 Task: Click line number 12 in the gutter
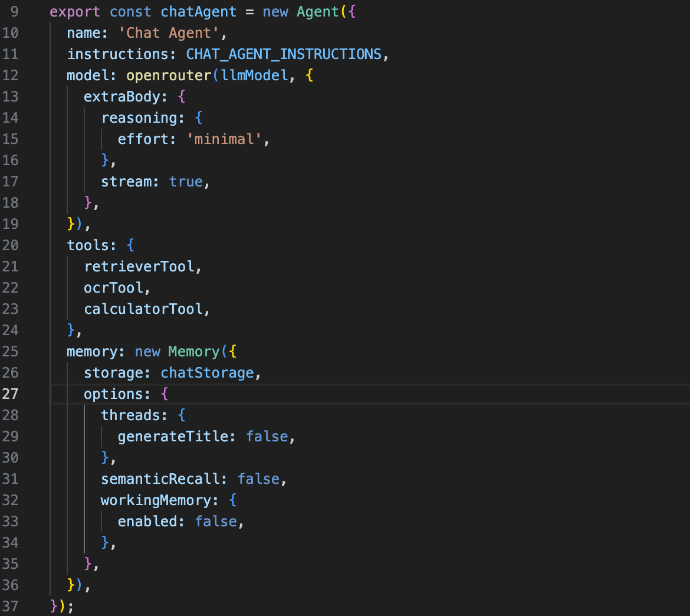(10, 76)
